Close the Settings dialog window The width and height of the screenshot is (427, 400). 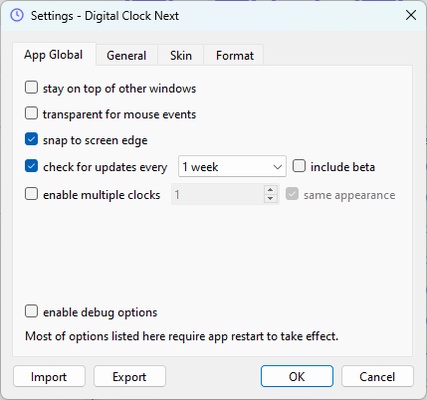tap(411, 15)
